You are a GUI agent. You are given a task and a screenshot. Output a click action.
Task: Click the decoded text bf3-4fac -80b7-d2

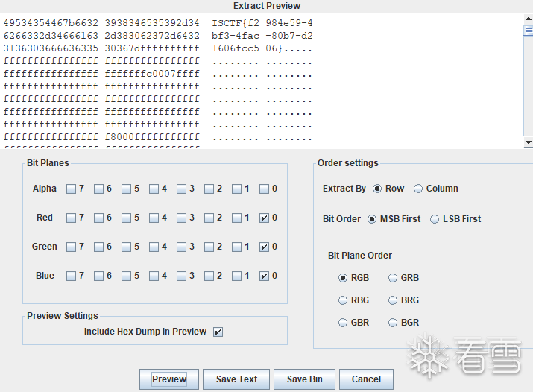(262, 36)
